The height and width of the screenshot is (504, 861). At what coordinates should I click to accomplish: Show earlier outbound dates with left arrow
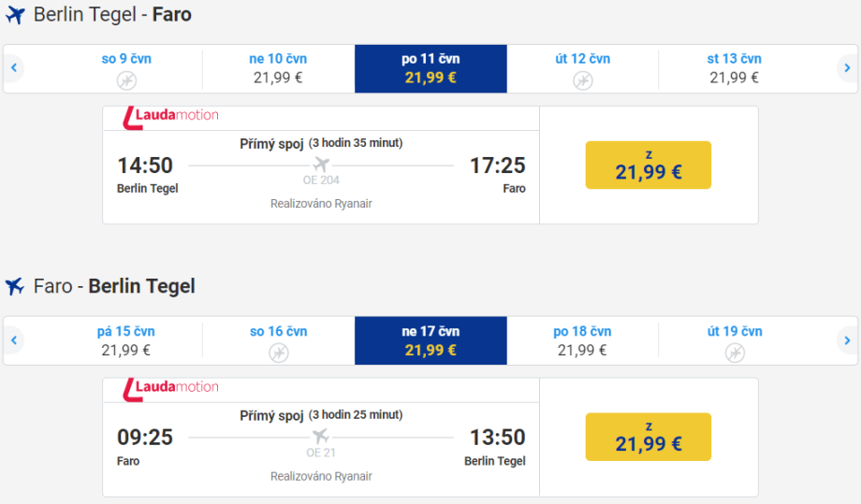pos(14,68)
